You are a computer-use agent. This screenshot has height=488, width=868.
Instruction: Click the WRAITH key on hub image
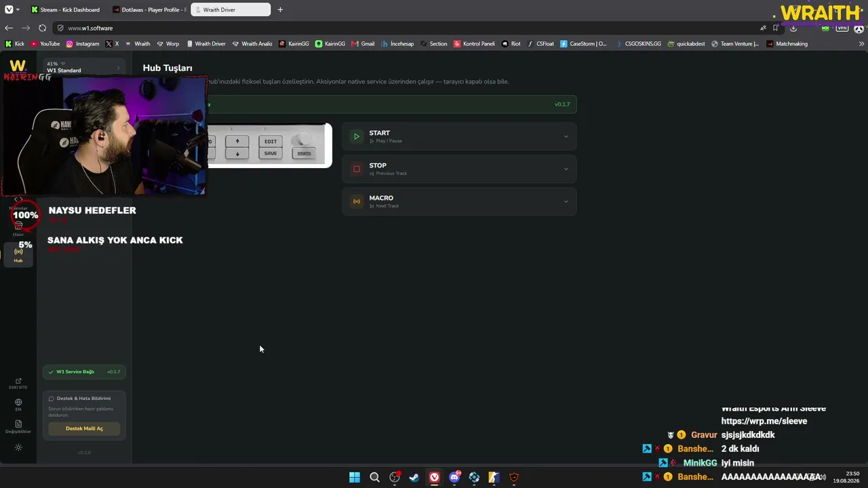304,153
